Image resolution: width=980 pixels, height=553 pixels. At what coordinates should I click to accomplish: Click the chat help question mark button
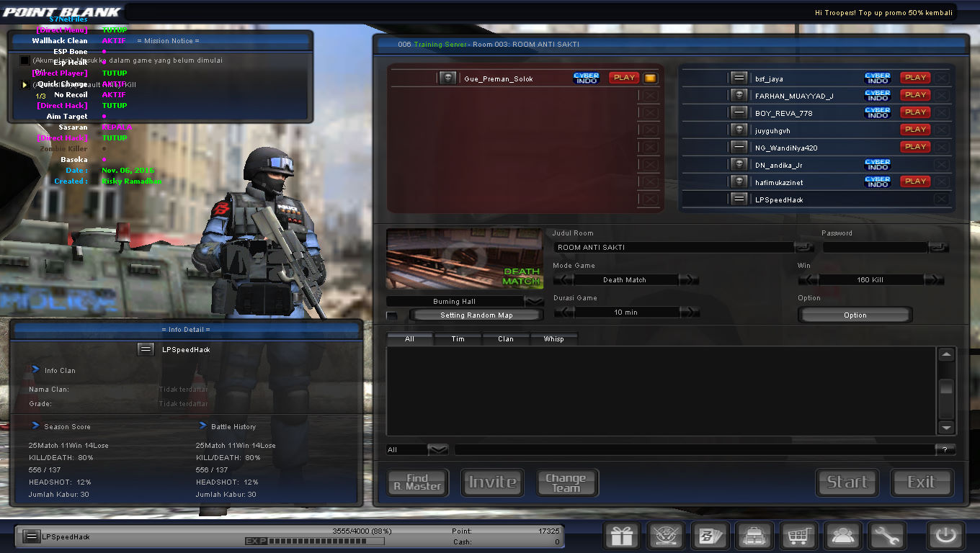tap(945, 449)
